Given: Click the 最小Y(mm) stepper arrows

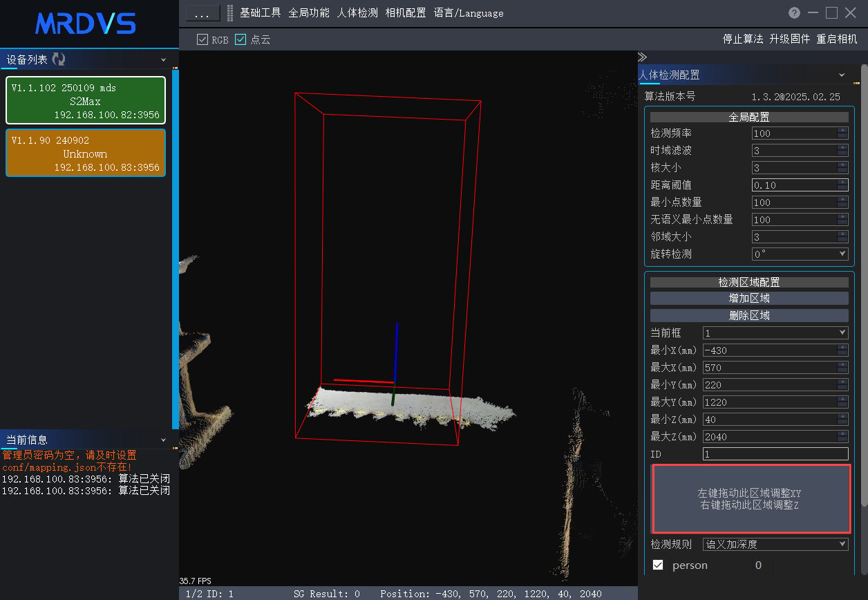Looking at the screenshot, I should click(x=842, y=384).
